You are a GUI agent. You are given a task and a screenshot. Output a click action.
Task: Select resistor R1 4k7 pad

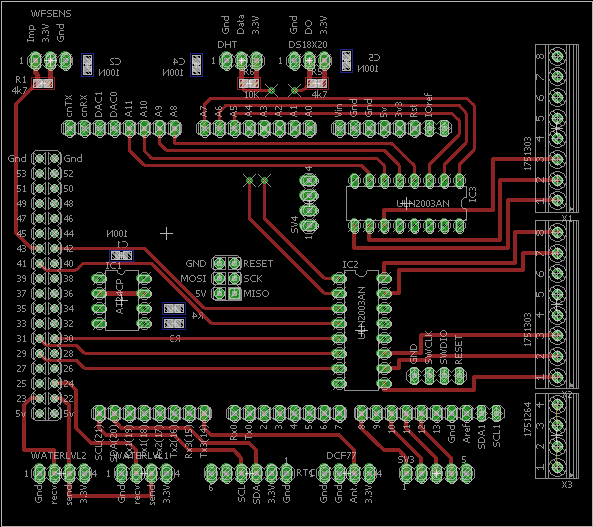point(43,83)
